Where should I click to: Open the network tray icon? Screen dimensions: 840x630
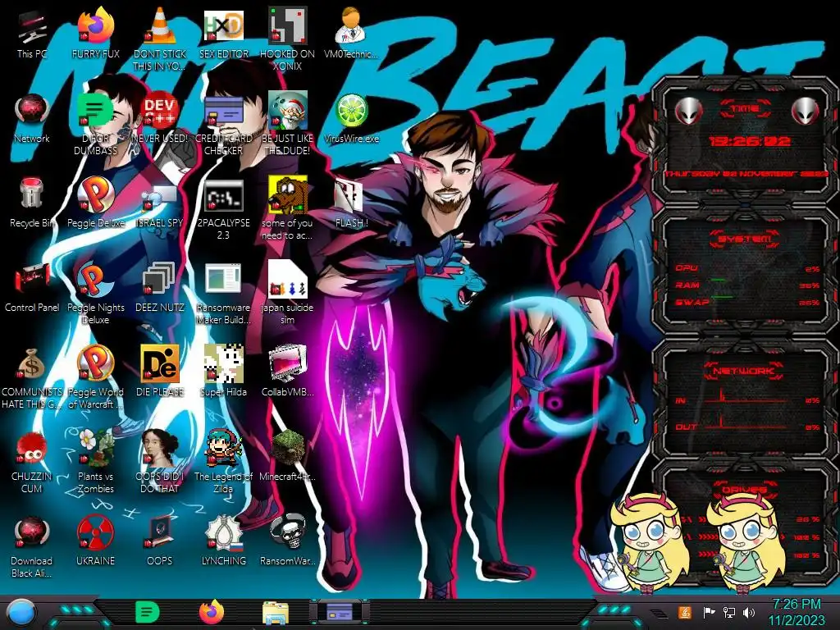[x=729, y=612]
